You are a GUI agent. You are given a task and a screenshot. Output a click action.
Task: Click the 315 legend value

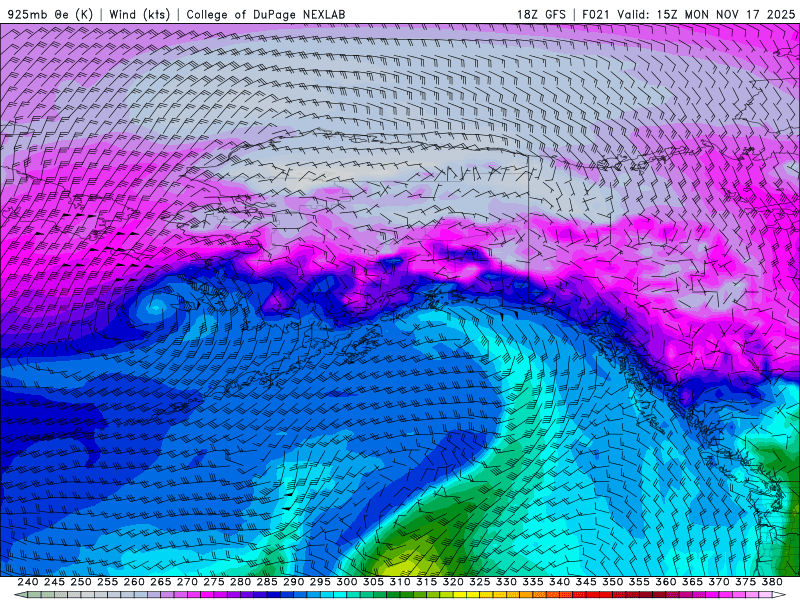point(426,582)
